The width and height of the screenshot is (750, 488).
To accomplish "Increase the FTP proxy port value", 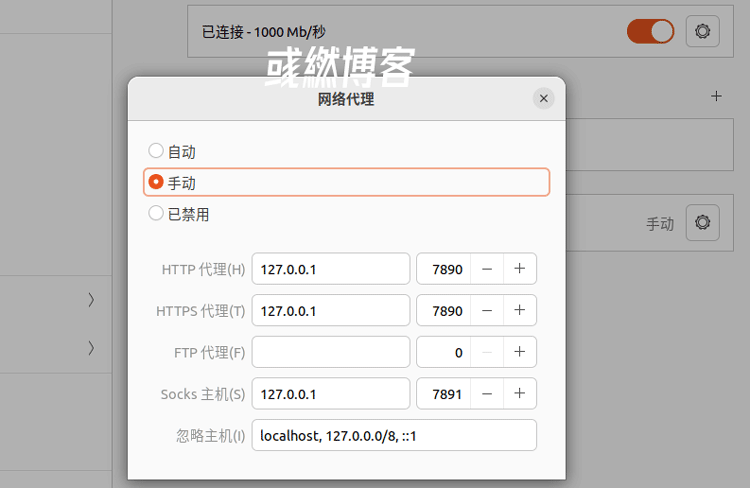I will tap(520, 352).
